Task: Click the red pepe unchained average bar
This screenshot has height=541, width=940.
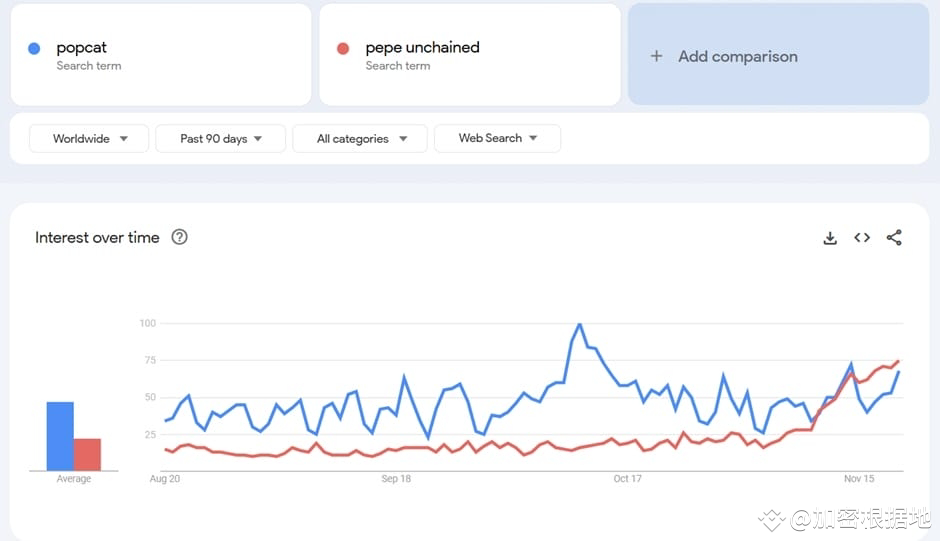Action: point(87,454)
